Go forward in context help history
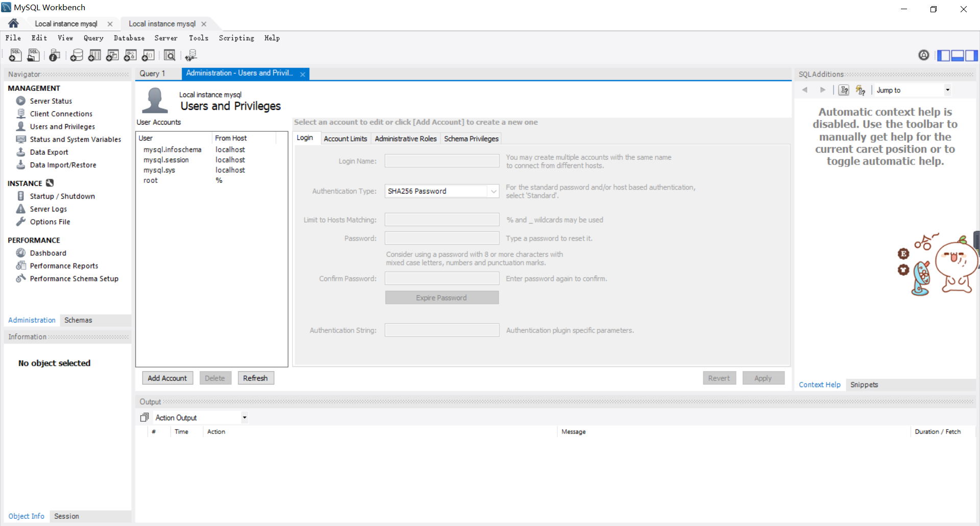The width and height of the screenshot is (980, 526). tap(823, 90)
